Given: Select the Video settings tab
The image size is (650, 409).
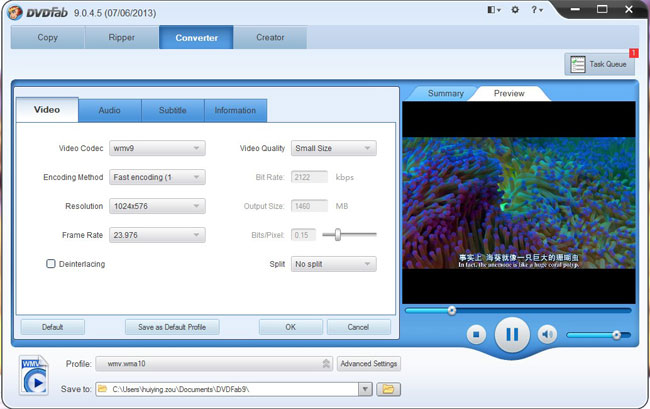Looking at the screenshot, I should [47, 110].
